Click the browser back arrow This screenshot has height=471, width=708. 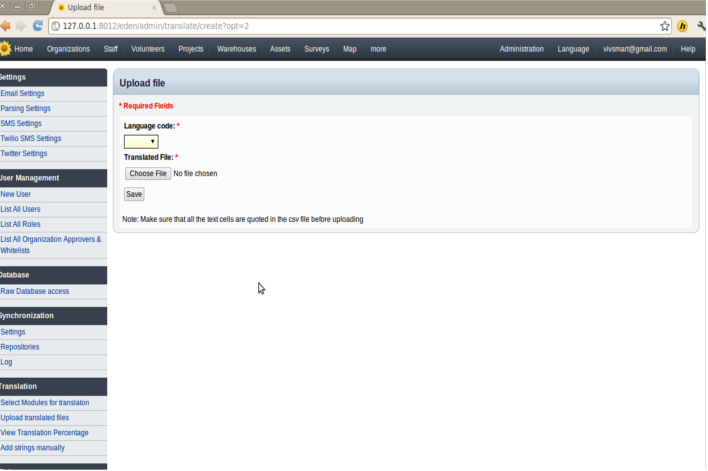pos(5,25)
